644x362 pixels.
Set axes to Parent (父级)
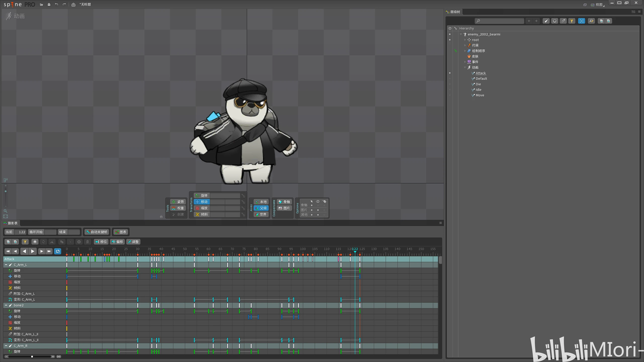point(261,208)
